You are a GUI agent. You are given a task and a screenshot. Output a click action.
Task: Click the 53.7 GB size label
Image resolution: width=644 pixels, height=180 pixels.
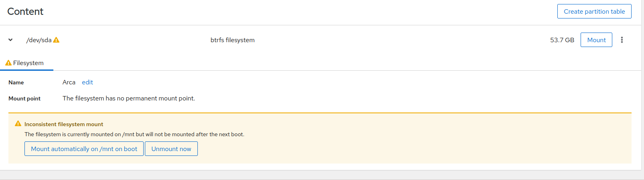coord(562,40)
